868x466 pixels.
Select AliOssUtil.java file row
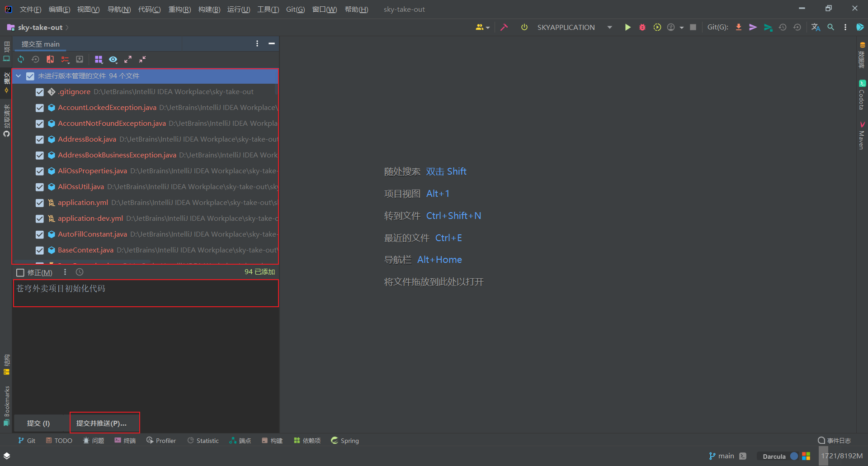coord(146,187)
